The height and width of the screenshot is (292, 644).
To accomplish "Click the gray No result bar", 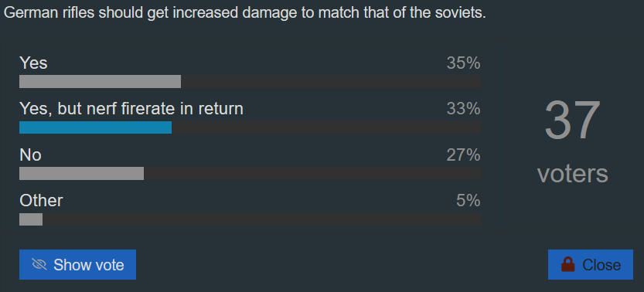I will pyautogui.click(x=81, y=174).
